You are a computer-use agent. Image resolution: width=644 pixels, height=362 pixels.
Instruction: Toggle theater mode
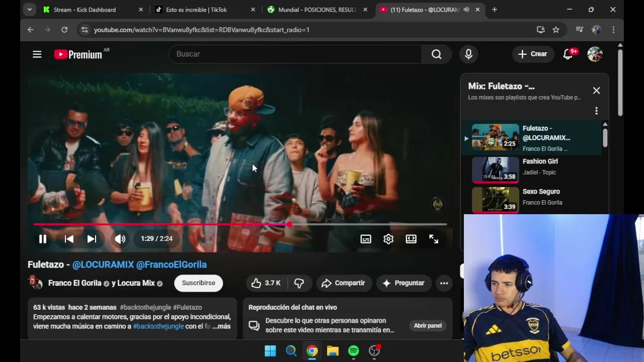[411, 239]
